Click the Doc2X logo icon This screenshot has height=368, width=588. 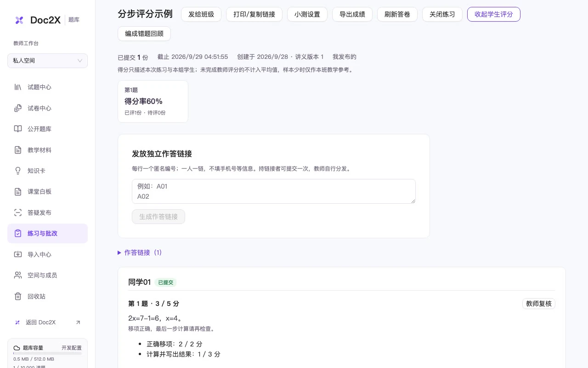click(x=19, y=20)
